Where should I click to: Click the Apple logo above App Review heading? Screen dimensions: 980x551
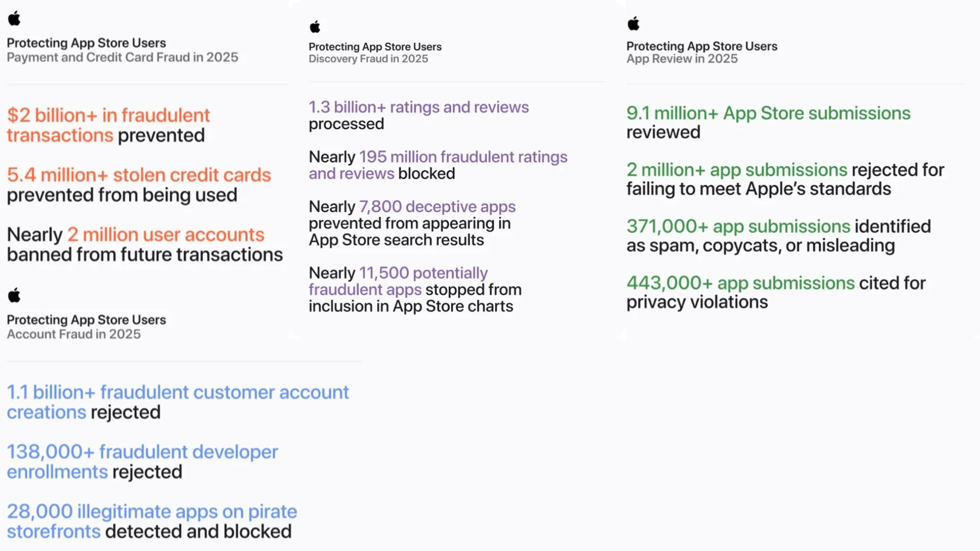[633, 23]
